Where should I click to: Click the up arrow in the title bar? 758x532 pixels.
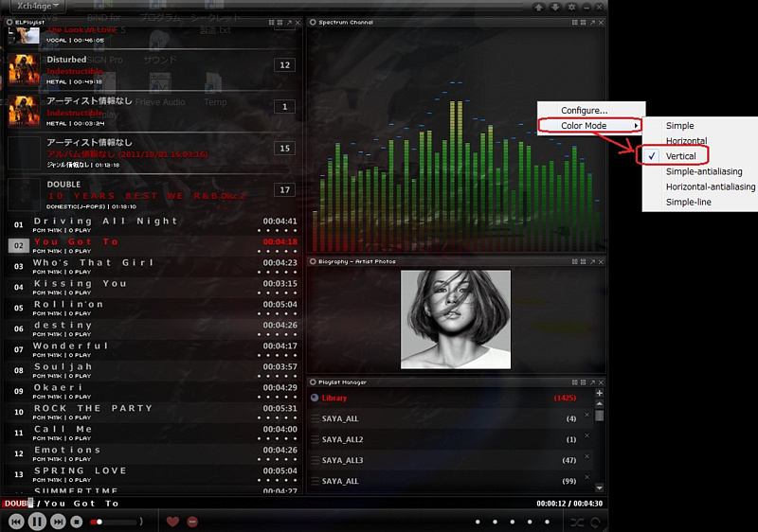[538, 7]
